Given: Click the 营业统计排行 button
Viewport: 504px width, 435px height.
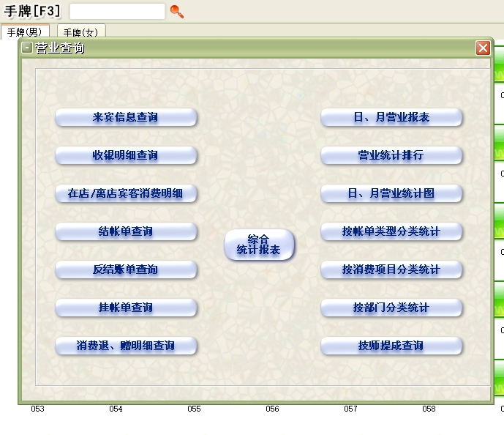Looking at the screenshot, I should coord(391,155).
